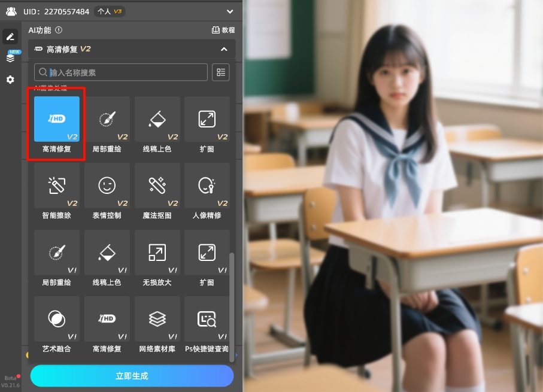The width and height of the screenshot is (543, 392).
Task: Select the 扩图 V2 expand tool
Action: click(x=207, y=119)
